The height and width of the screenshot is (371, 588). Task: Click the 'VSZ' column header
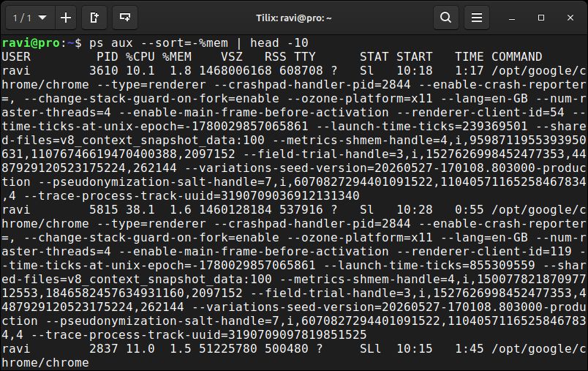click(232, 57)
